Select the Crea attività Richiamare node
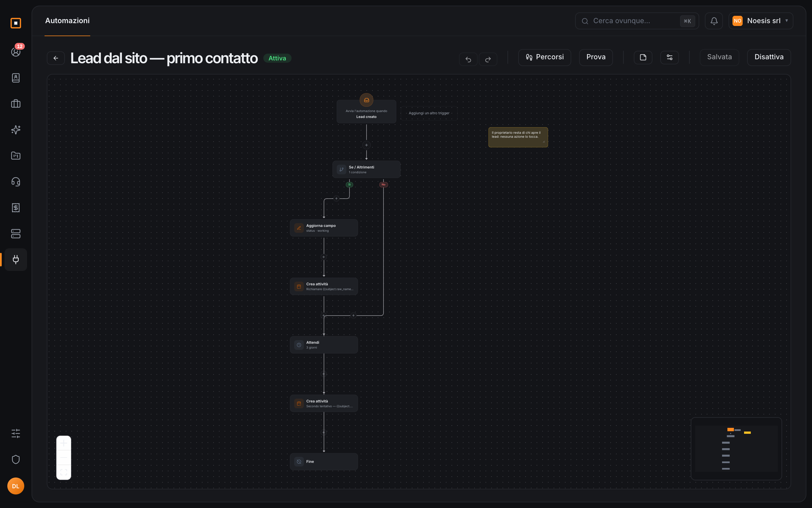Screen dimensions: 812x508 tap(324, 286)
